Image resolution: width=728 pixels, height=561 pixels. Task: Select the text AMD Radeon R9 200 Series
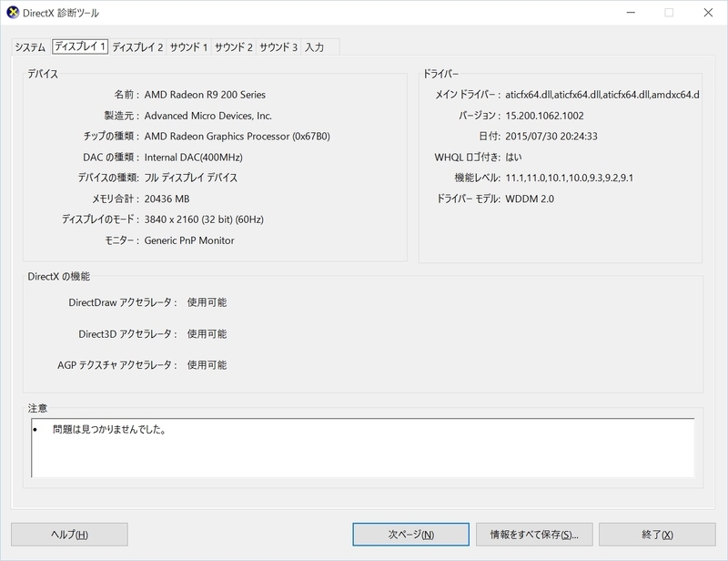tap(205, 95)
